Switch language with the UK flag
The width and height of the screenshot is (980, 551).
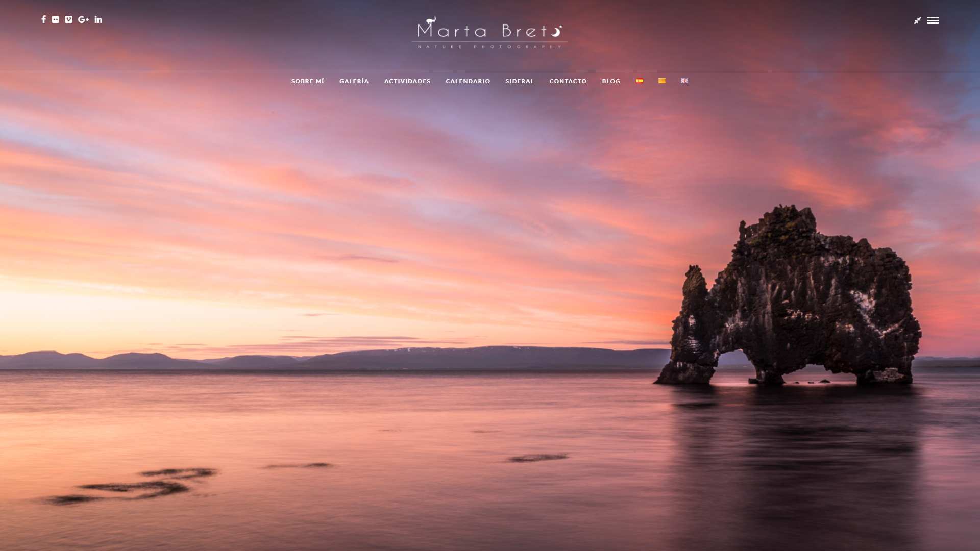coord(684,81)
